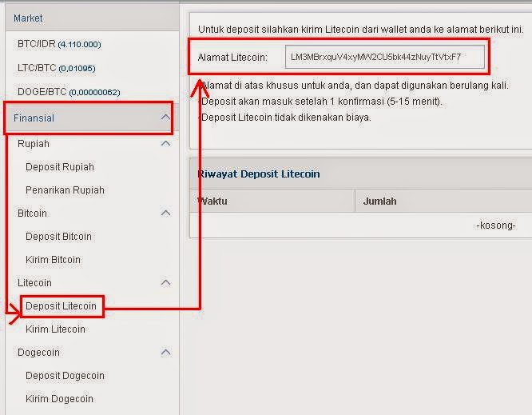Open Penarikan Rupiah page
Image resolution: width=532 pixels, height=415 pixels.
pyautogui.click(x=65, y=190)
